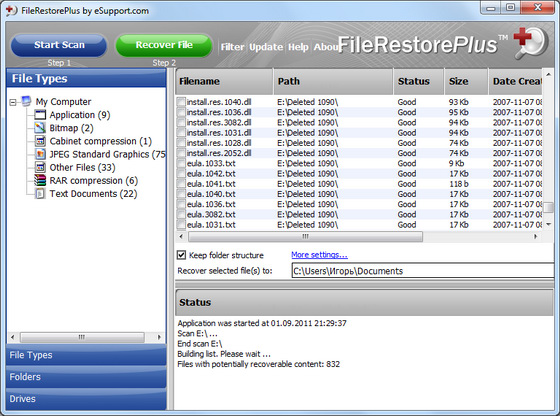Open the About menu
Screen dimensions: 560x416
tap(326, 47)
